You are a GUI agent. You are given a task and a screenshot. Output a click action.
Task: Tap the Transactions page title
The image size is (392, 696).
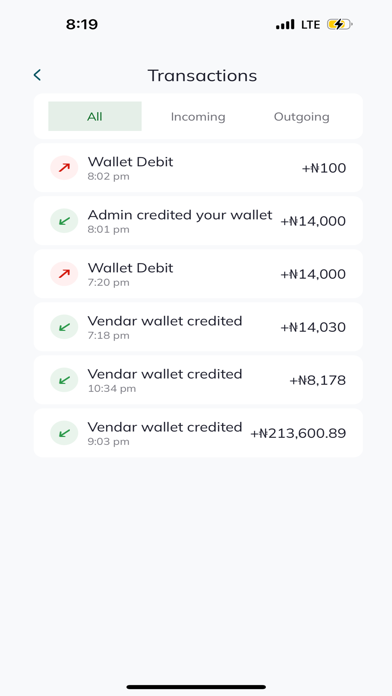pyautogui.click(x=202, y=75)
